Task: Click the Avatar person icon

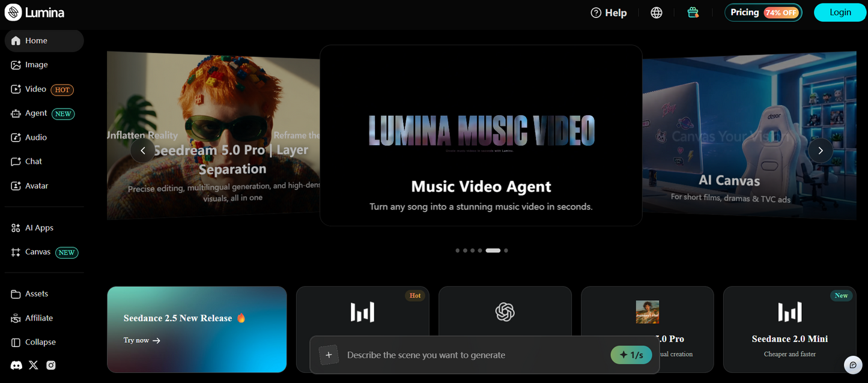Action: coord(16,186)
